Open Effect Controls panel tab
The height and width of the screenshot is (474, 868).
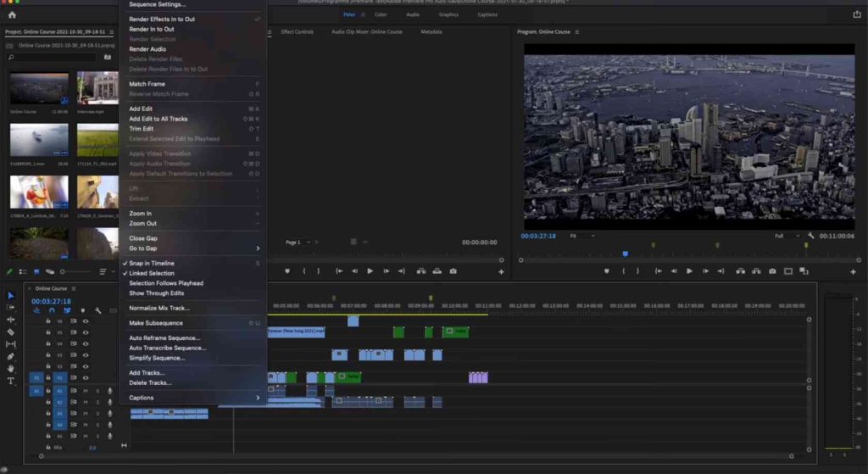point(297,32)
